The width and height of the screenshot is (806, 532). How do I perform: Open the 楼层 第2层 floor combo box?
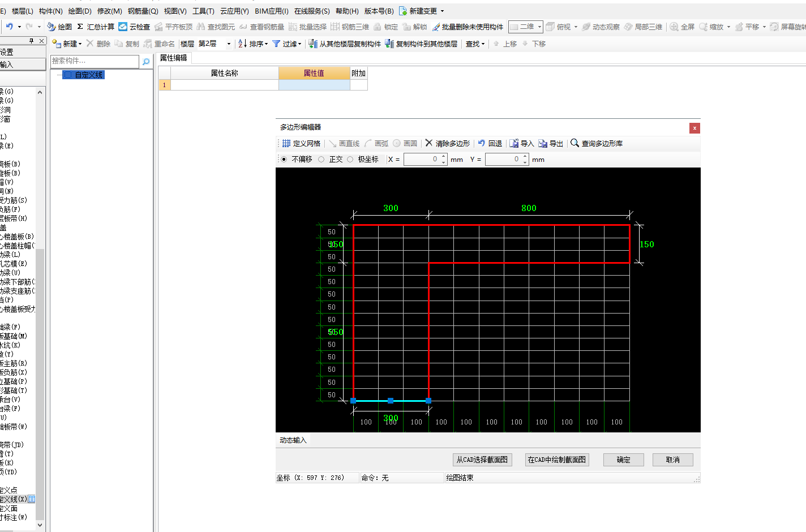(x=215, y=44)
